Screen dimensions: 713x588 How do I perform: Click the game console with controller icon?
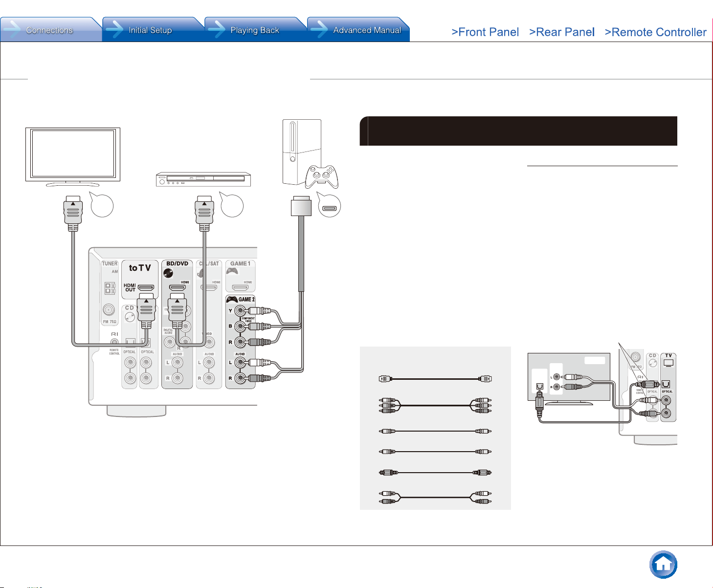[x=310, y=153]
